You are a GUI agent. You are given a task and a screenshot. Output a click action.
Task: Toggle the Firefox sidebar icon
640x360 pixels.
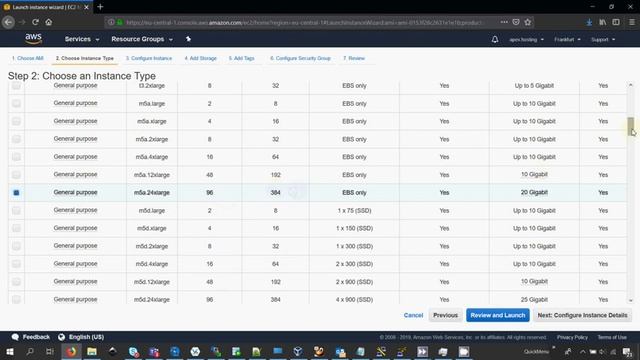(616, 22)
